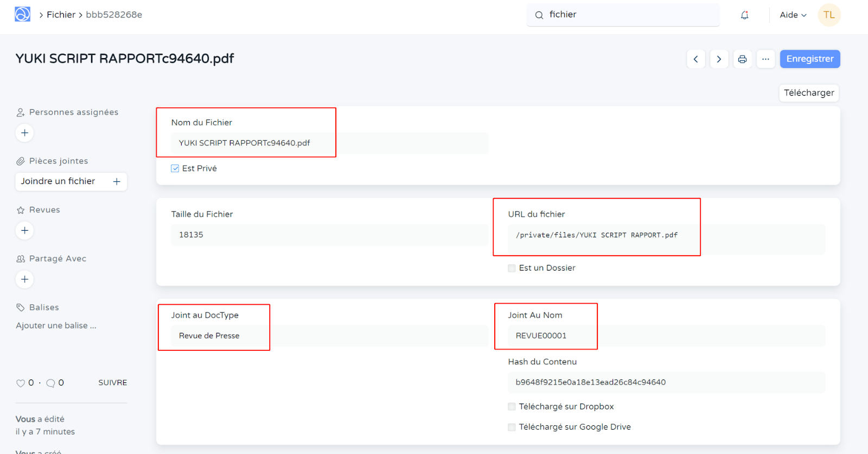
Task: Enable Téléchargé sur Dropbox checkbox
Action: point(512,407)
